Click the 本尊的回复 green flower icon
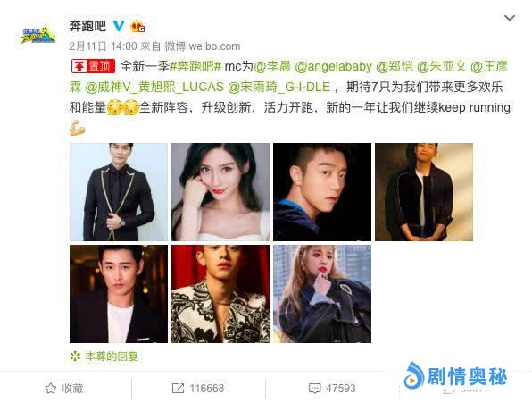The height and width of the screenshot is (403, 532). coord(75,357)
